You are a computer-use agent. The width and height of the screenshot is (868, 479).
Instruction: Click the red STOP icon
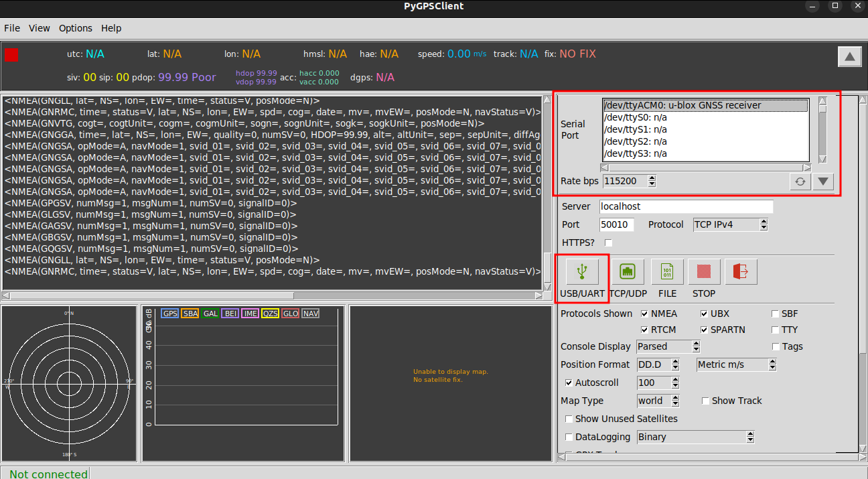click(x=704, y=271)
